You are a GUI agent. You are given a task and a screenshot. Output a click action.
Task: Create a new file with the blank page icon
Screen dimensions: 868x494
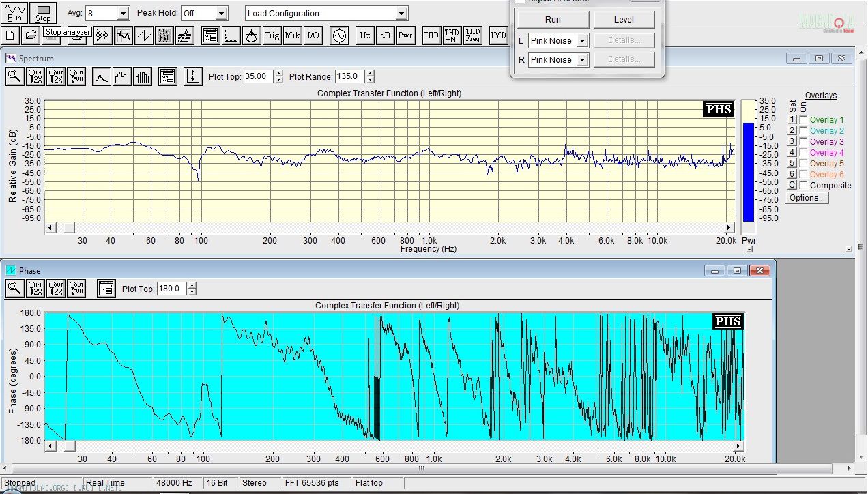[x=10, y=35]
